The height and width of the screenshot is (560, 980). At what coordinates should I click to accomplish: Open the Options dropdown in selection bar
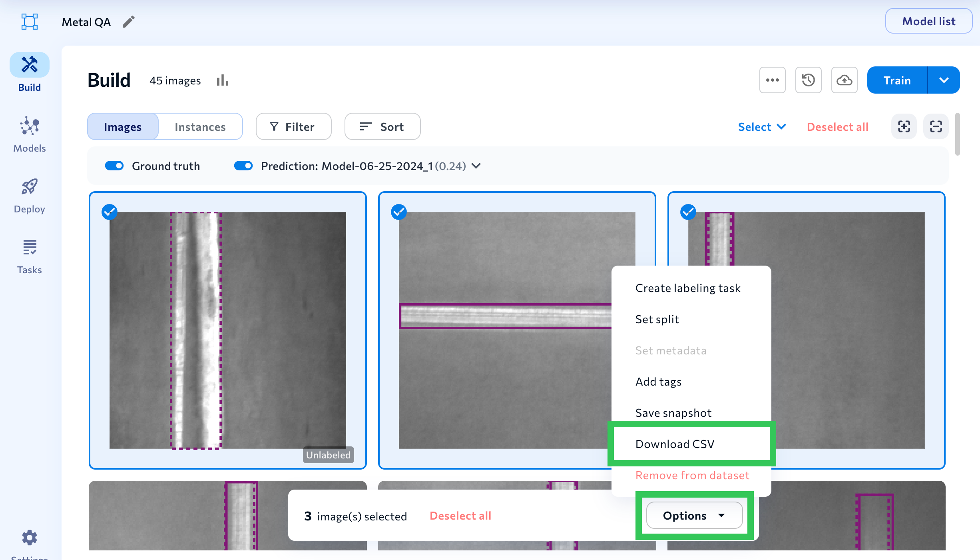coord(695,516)
